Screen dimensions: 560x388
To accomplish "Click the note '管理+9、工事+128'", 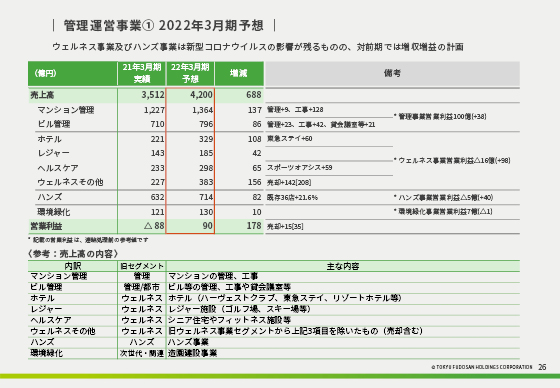I will pos(295,110).
